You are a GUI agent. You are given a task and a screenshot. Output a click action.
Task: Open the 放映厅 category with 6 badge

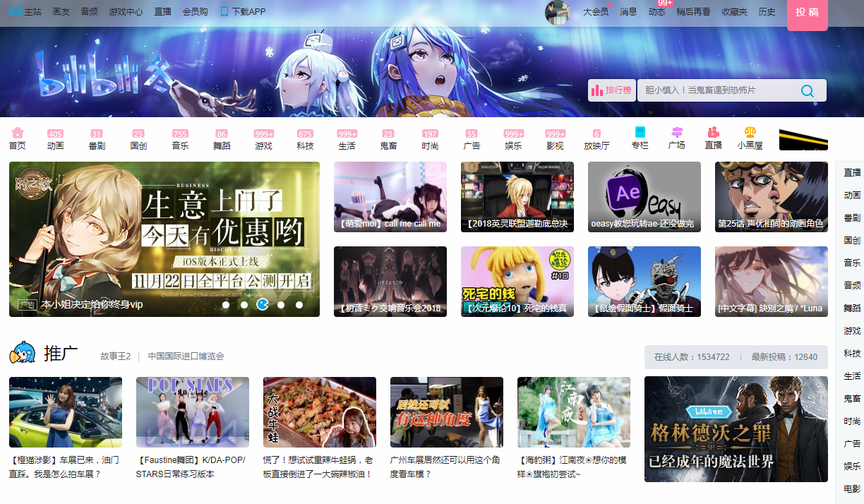point(596,140)
